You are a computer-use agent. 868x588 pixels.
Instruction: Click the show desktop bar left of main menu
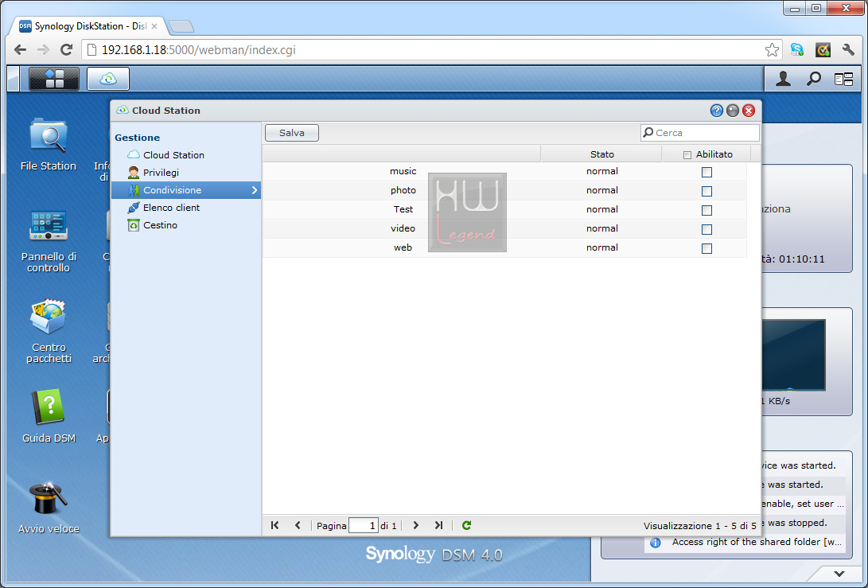[14, 79]
